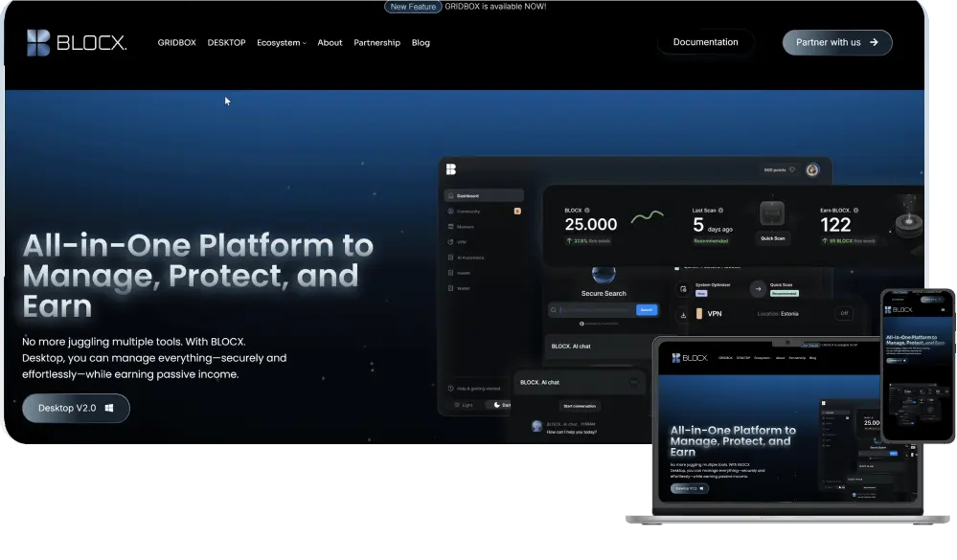Select Dashboard in the mockup sidebar
Image resolution: width=957 pixels, height=560 pixels.
(x=484, y=196)
